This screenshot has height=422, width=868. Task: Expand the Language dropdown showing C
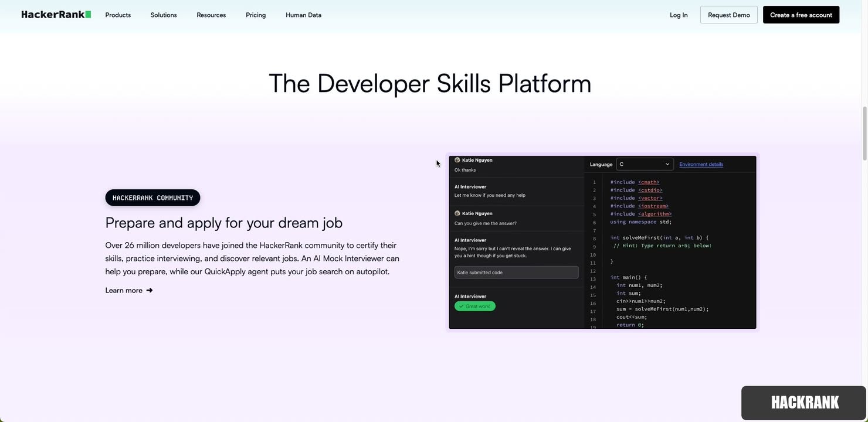tap(644, 164)
